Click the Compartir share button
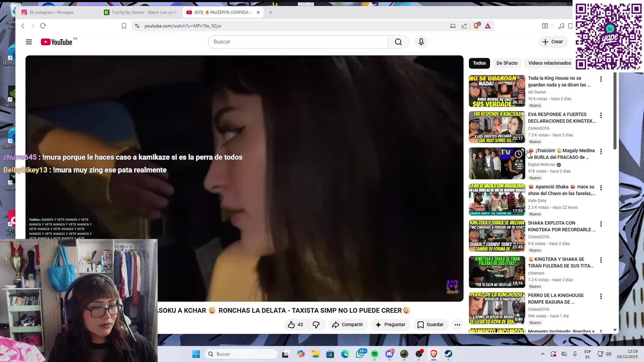This screenshot has width=644, height=362. 347,325
